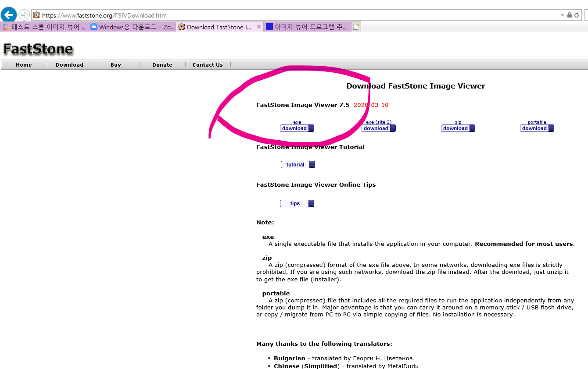588x369 pixels.
Task: Click the eye favicon on the FastStone tab
Action: coord(182,27)
